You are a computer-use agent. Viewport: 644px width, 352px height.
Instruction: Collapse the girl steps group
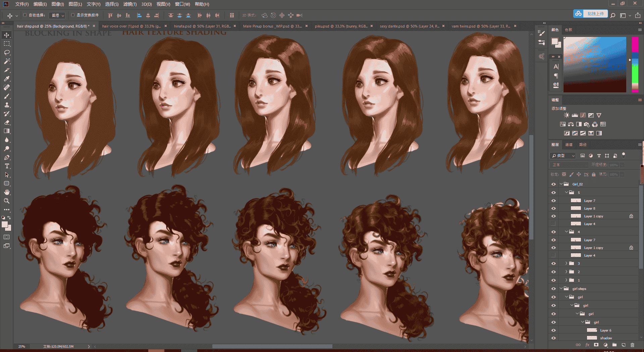[561, 288]
